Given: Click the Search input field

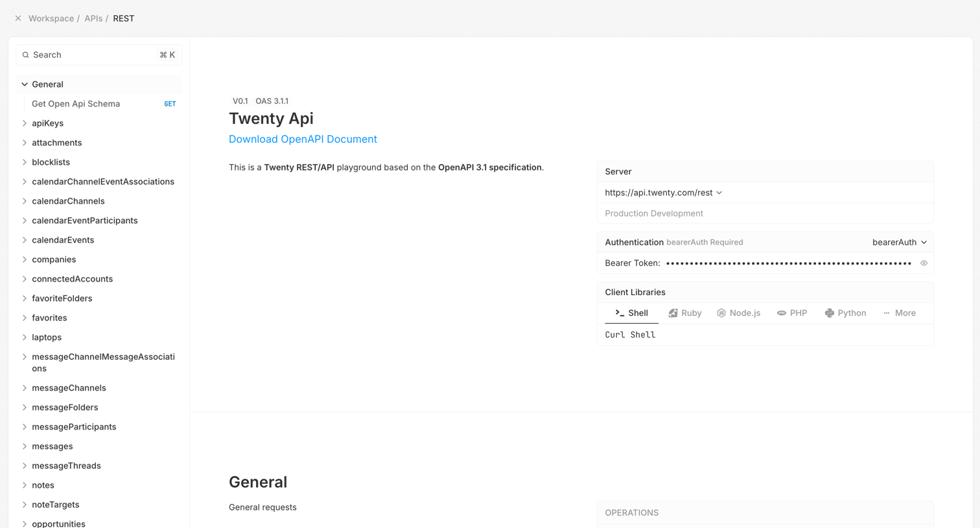Looking at the screenshot, I should (x=99, y=55).
